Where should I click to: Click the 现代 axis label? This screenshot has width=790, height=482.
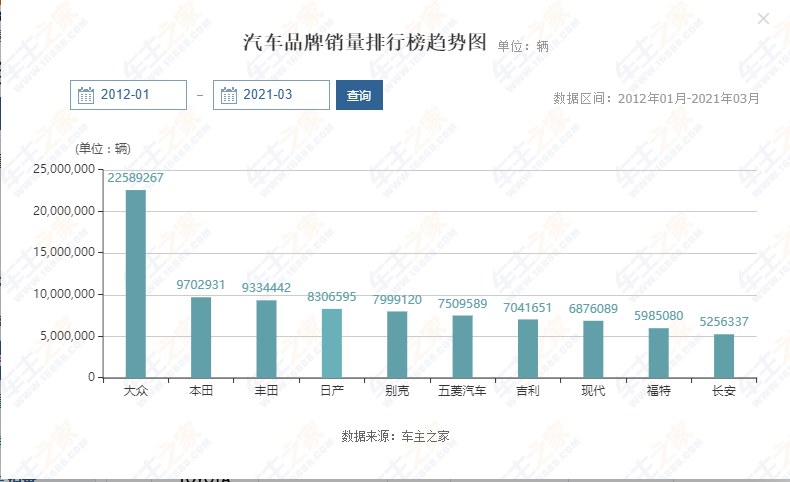(593, 391)
